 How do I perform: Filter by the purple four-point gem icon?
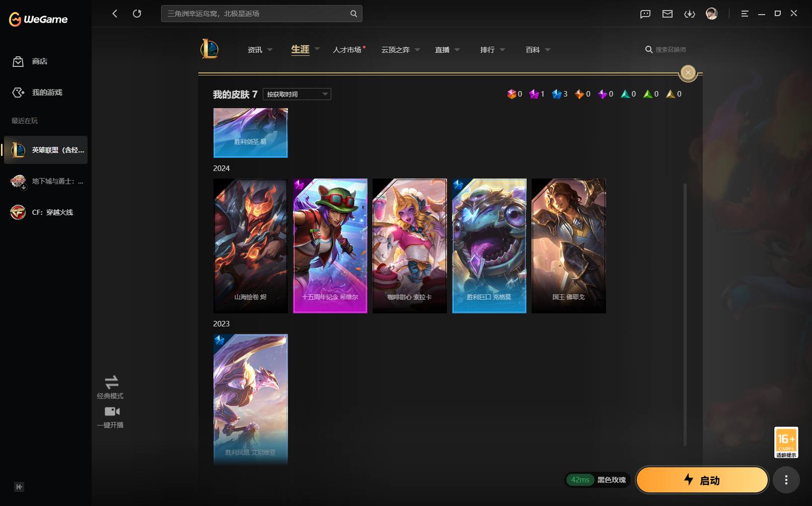coord(603,94)
